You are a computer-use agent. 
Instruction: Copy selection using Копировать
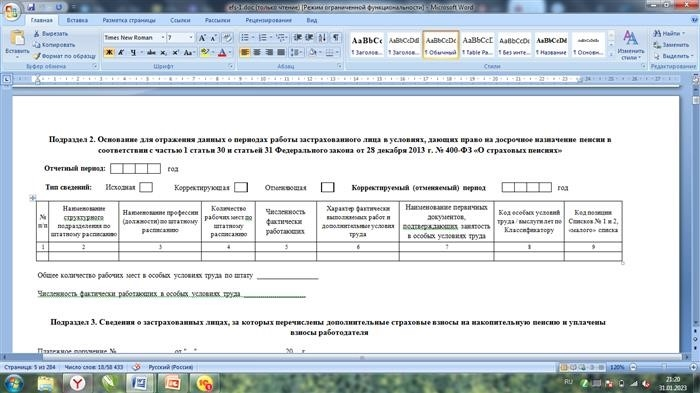pos(54,45)
